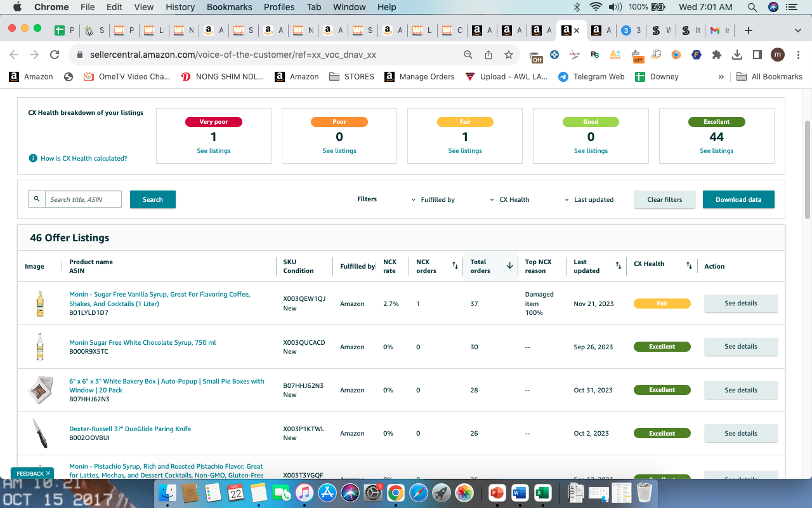This screenshot has height=508, width=812.
Task: Open the Chrome extensions puzzle icon
Action: point(717,55)
